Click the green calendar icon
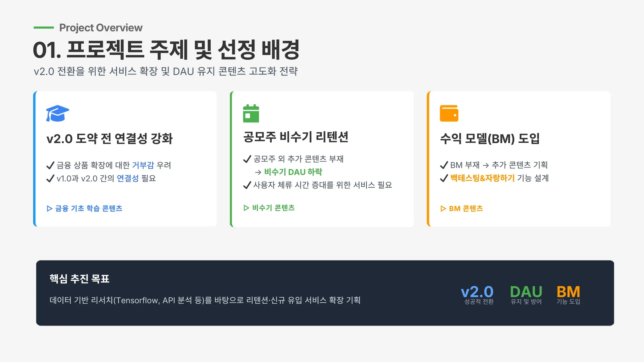The image size is (644, 362). coord(251,113)
